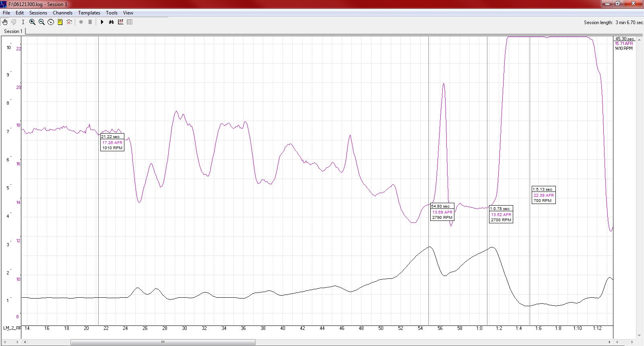644x346 pixels.
Task: Open the Channels menu
Action: (62, 13)
